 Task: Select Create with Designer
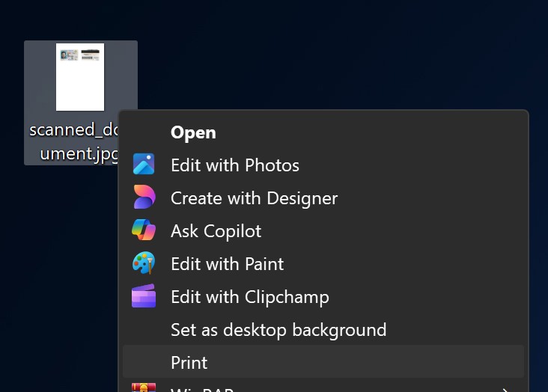(254, 198)
